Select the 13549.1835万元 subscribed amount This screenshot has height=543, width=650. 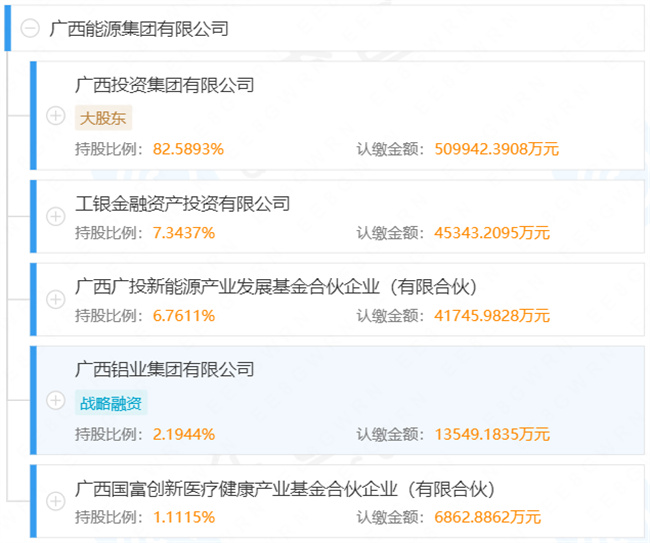[x=492, y=434]
